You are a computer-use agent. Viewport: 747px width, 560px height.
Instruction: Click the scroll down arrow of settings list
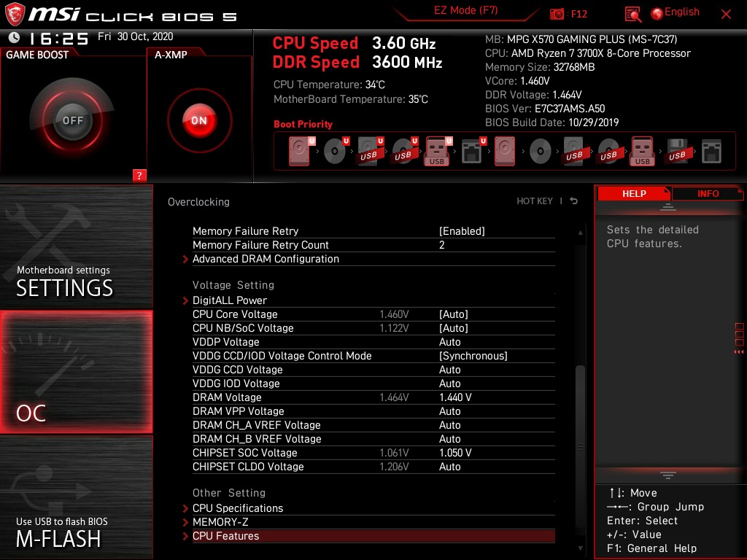coord(580,548)
